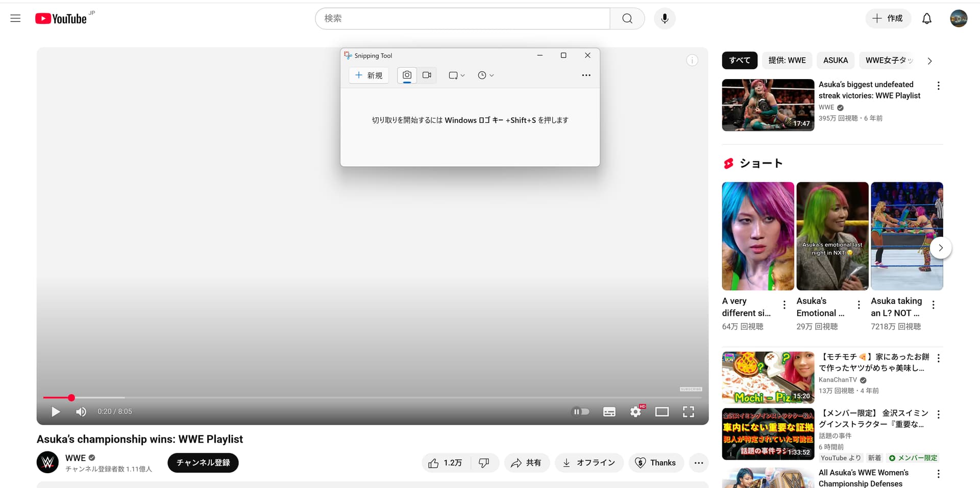Start voice search with microphone icon

(x=665, y=18)
